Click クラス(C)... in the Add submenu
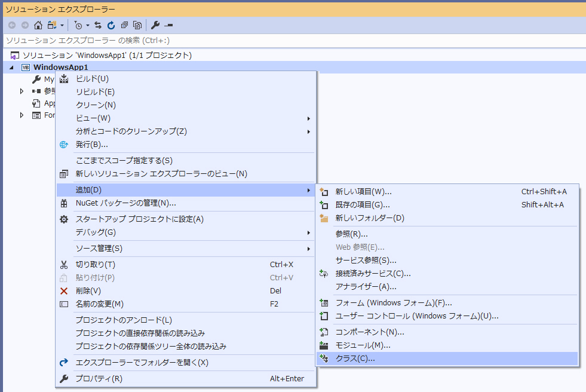The width and height of the screenshot is (586, 392). point(447,359)
